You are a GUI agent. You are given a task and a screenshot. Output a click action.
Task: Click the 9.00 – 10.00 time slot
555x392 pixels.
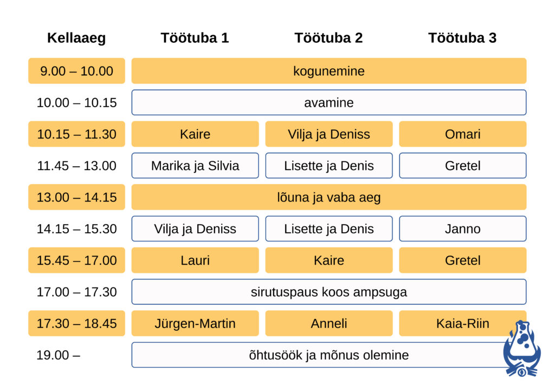[76, 71]
